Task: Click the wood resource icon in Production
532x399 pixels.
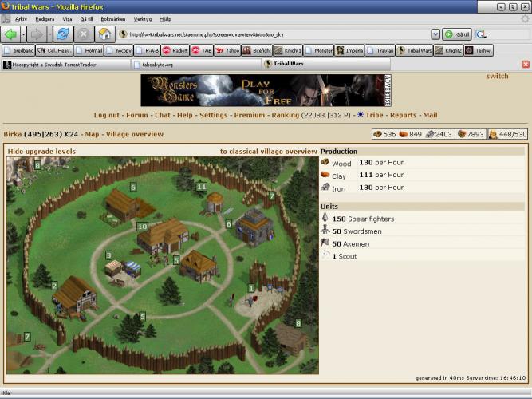Action: [325, 163]
